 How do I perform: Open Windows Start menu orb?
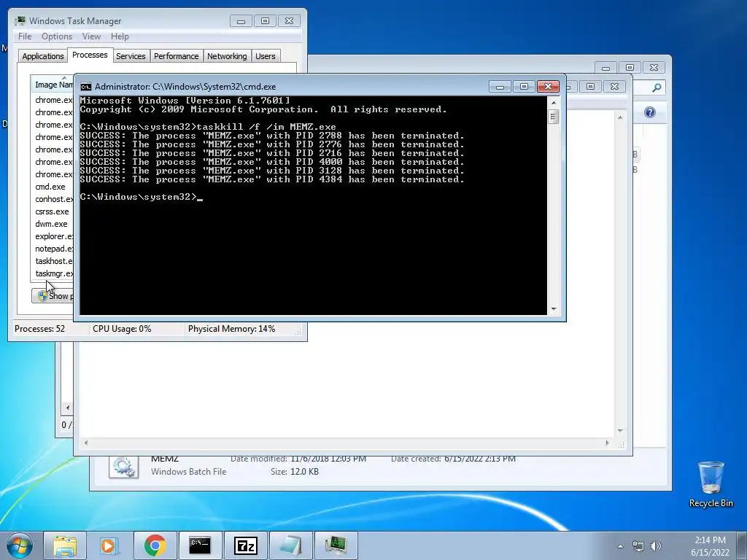tap(20, 545)
